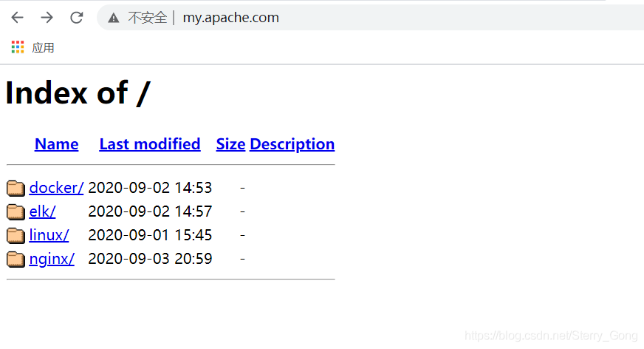The height and width of the screenshot is (349, 644).
Task: Open the docker/ directory link
Action: click(x=56, y=188)
